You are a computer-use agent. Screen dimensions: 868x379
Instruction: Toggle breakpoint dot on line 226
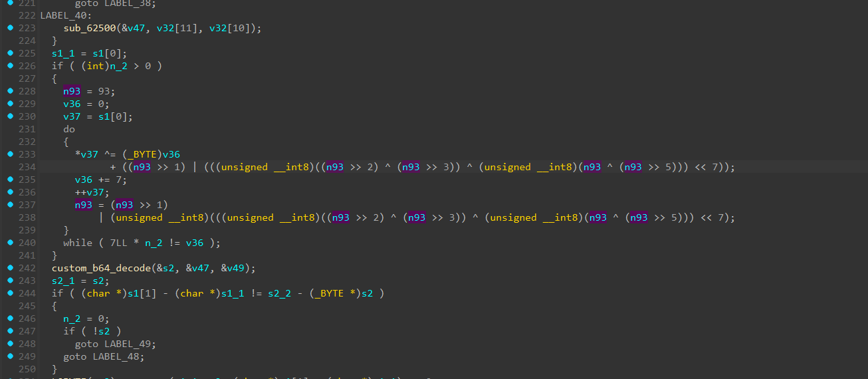click(10, 66)
